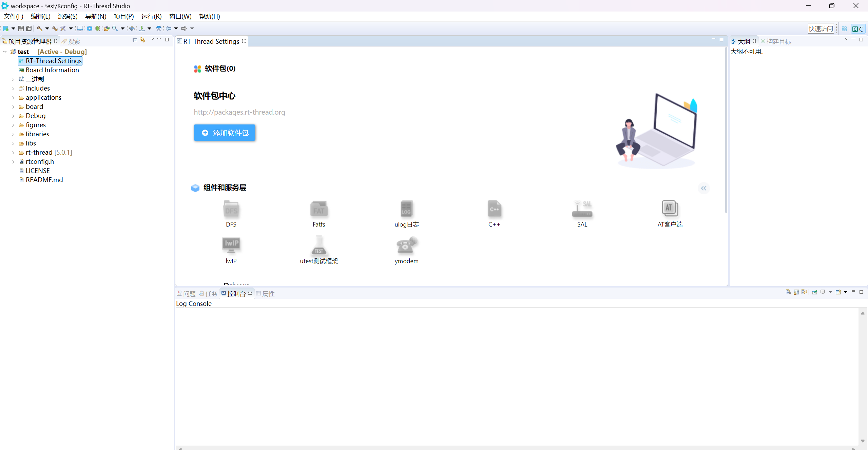This screenshot has height=450, width=868.
Task: Click the 快速访问 quick access field
Action: (x=821, y=29)
